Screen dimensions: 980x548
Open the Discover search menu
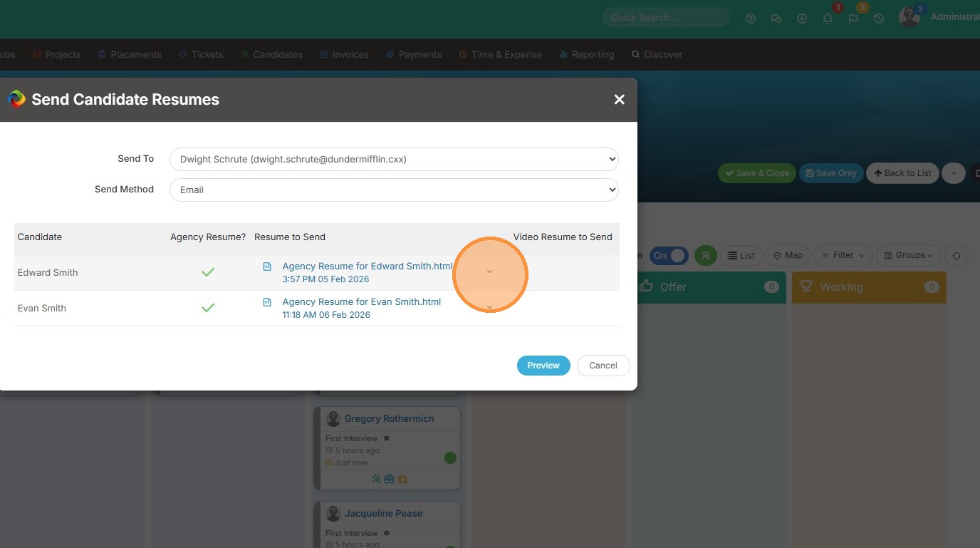coord(657,54)
